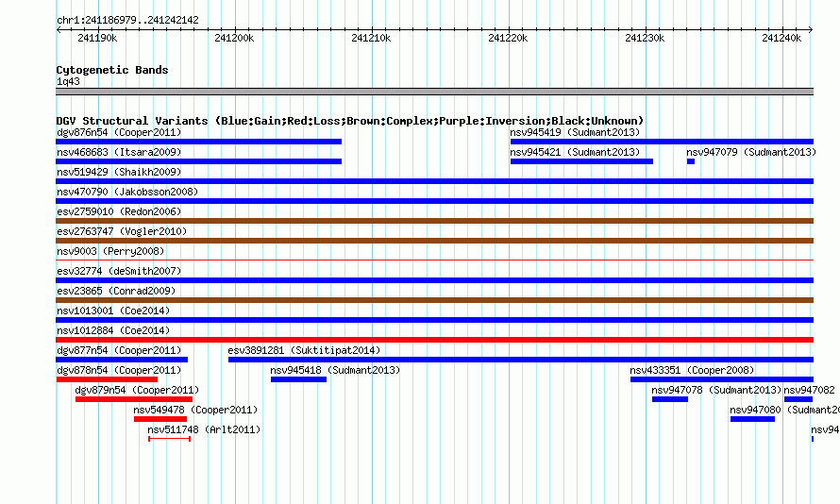Select the dgv877n54 (Cooper2011) label

click(x=119, y=350)
